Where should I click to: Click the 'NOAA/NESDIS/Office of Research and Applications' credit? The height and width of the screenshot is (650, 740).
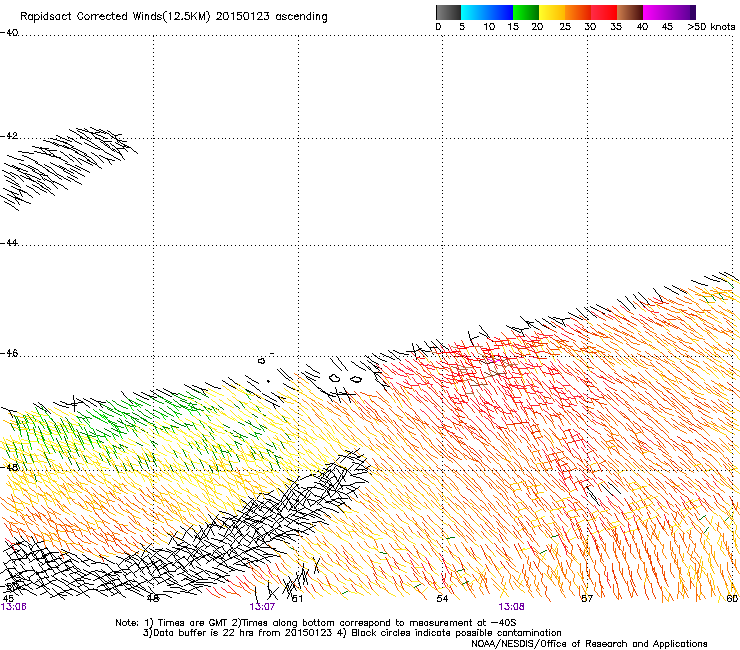coord(589,644)
